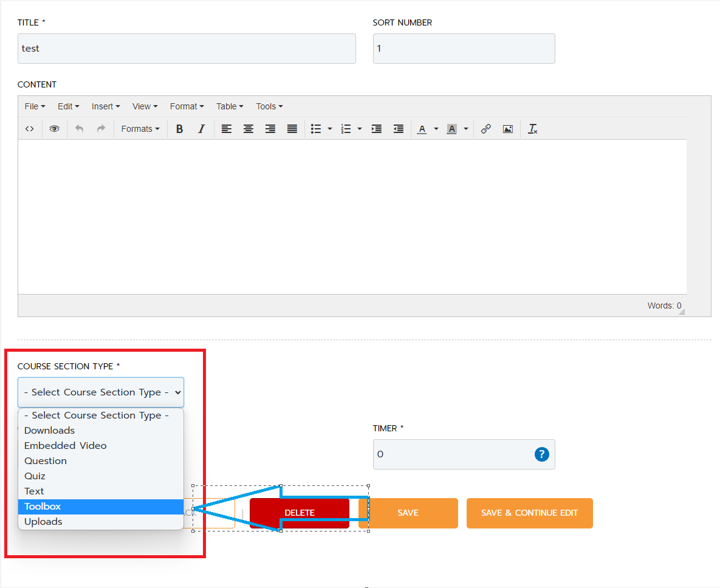Toggle italic formatting
720x588 pixels.
[x=201, y=128]
